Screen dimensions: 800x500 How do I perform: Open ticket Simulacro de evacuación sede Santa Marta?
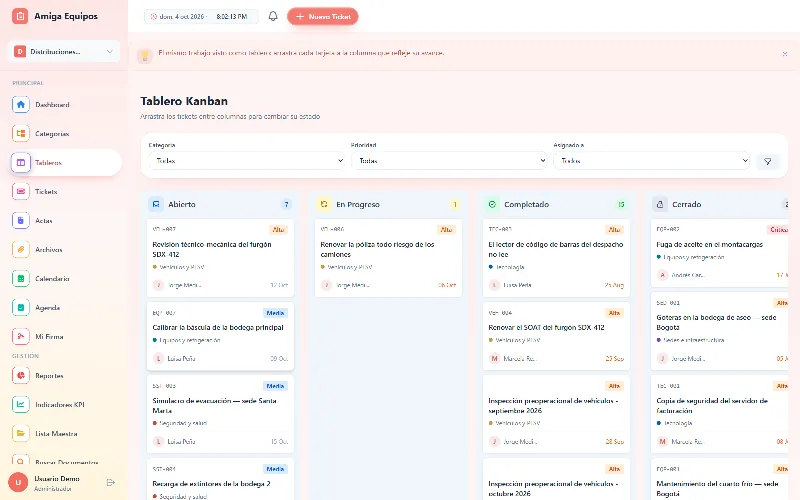coord(220,414)
